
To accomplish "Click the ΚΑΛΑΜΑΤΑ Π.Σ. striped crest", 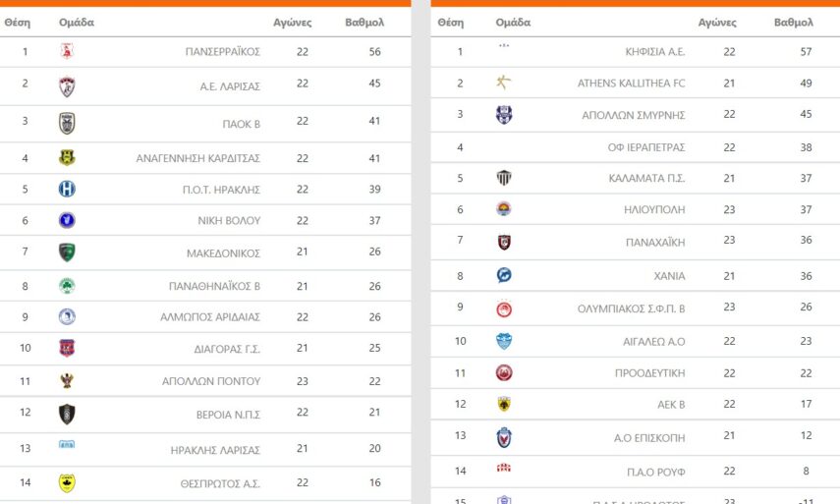I will click(504, 178).
